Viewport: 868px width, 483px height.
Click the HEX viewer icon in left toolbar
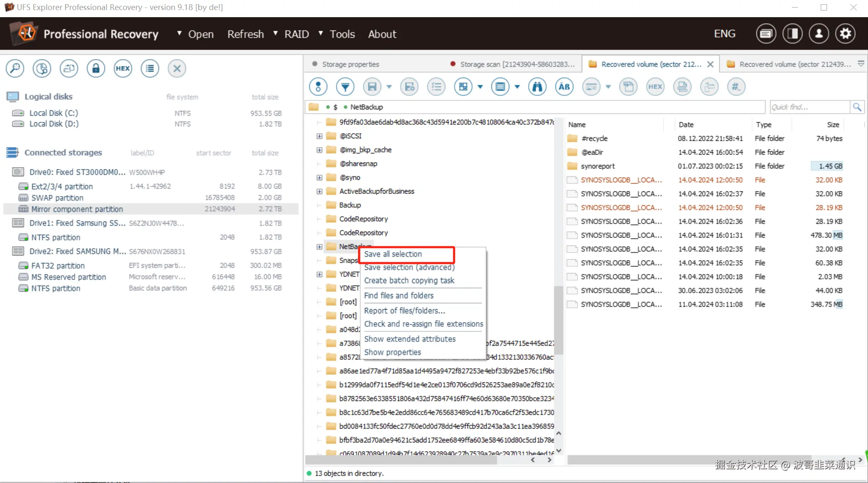click(123, 68)
